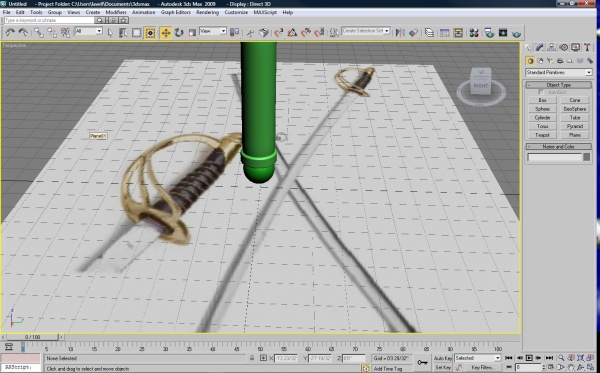Collapse the Object Type rollout
The height and width of the screenshot is (373, 600).
pos(559,85)
